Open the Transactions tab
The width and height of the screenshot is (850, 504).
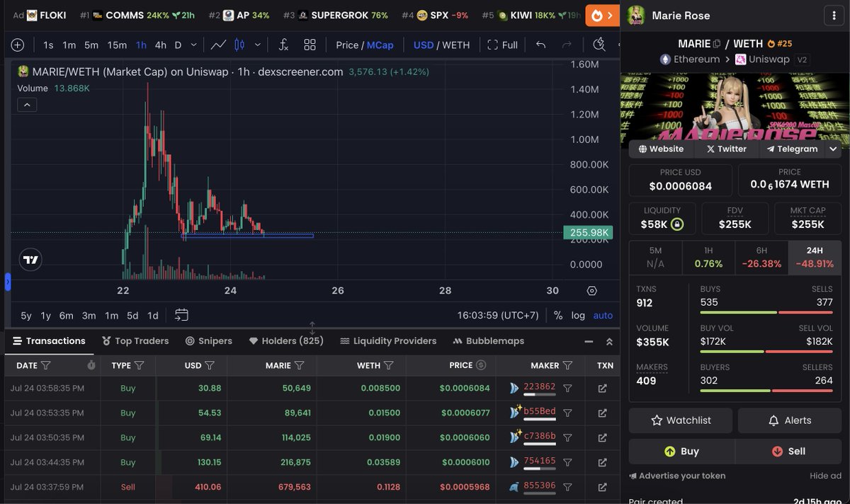tap(49, 341)
